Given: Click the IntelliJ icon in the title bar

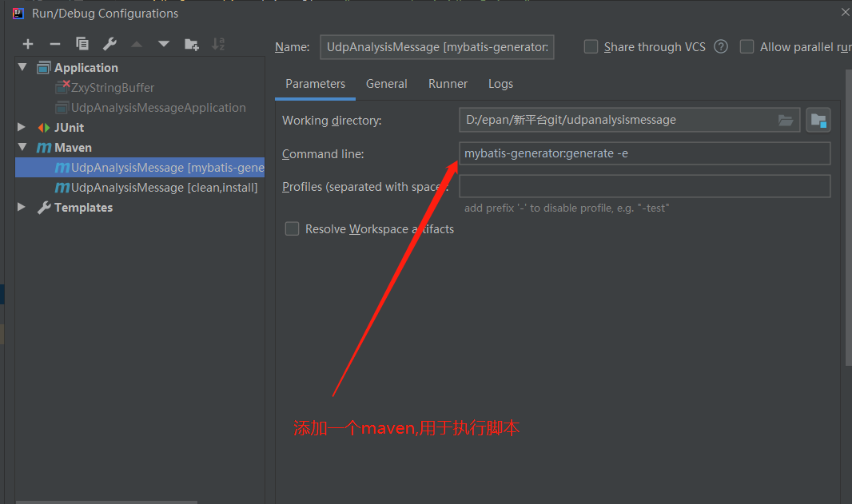Looking at the screenshot, I should (18, 14).
